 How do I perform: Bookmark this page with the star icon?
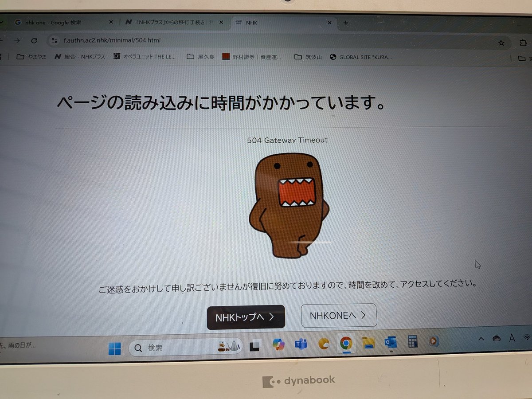point(501,43)
